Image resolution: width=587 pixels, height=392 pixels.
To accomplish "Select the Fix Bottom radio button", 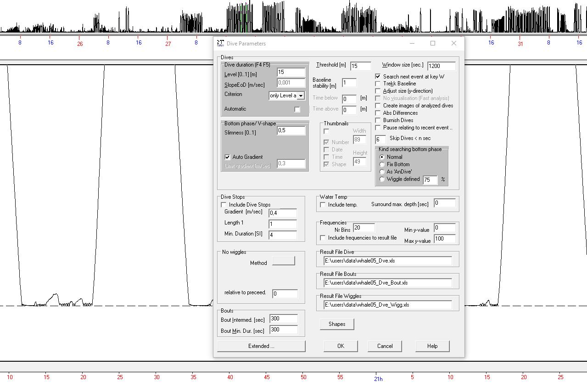I will click(x=382, y=164).
